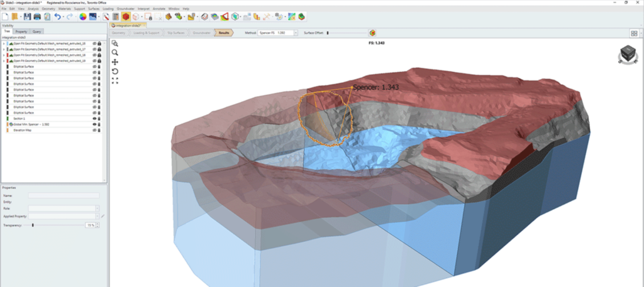Click the colorful elevation map toolbar icon
The height and width of the screenshot is (287, 644).
292,17
